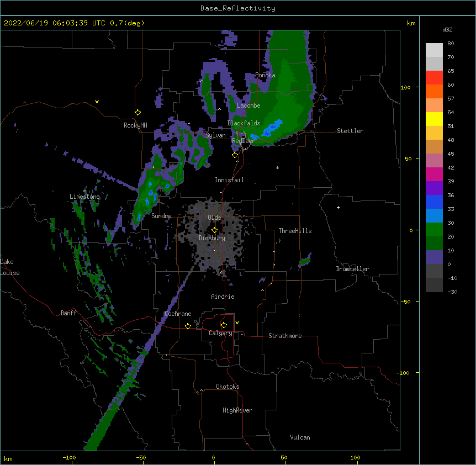Image resolution: width=476 pixels, height=465 pixels.
Task: Select the Innisfail label
Action: (229, 180)
